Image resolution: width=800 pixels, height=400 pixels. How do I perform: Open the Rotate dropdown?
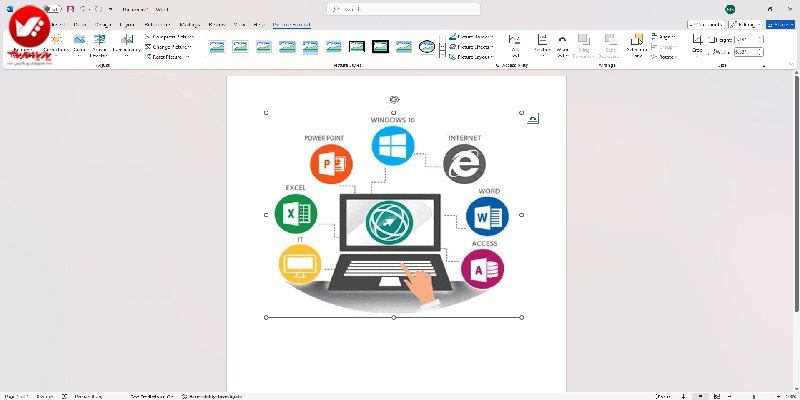click(664, 57)
